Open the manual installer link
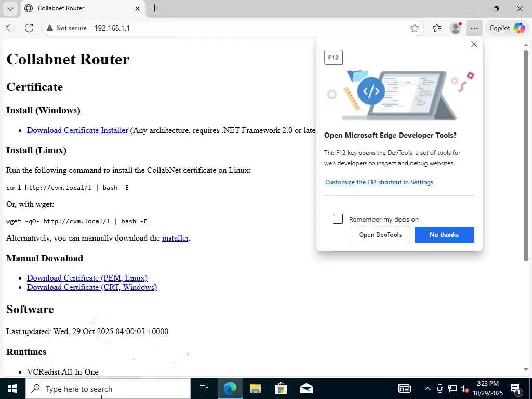The height and width of the screenshot is (399, 532). (x=175, y=238)
